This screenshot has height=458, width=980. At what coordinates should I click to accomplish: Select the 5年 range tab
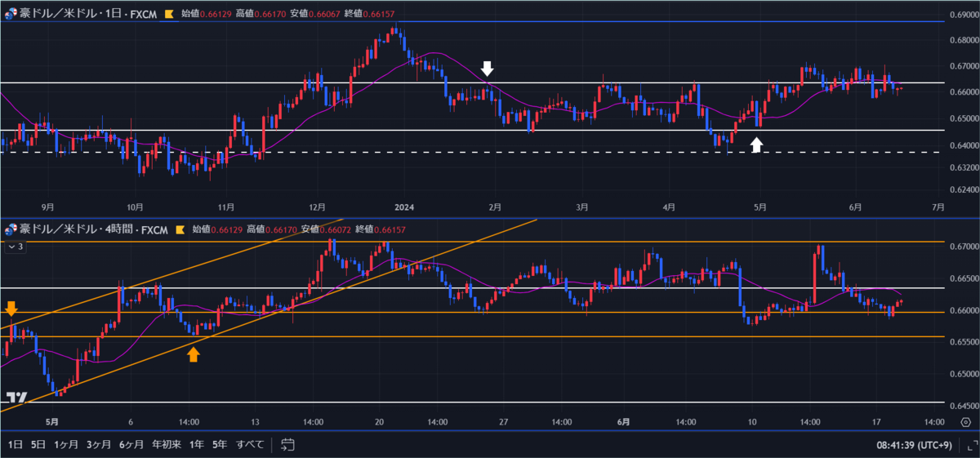[x=220, y=445]
